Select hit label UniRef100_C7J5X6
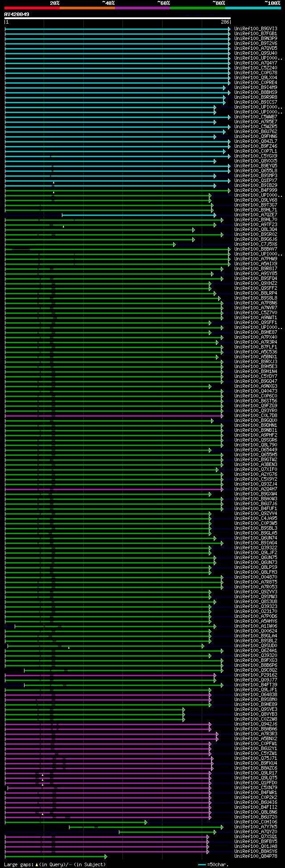Viewport: 285px width, 868px height. point(256,244)
